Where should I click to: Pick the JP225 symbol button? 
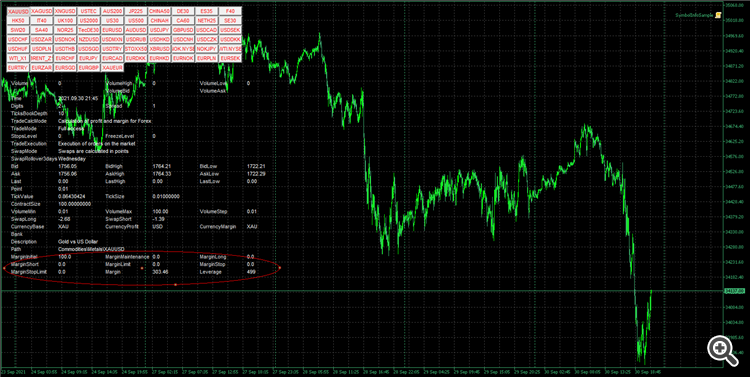(x=135, y=11)
